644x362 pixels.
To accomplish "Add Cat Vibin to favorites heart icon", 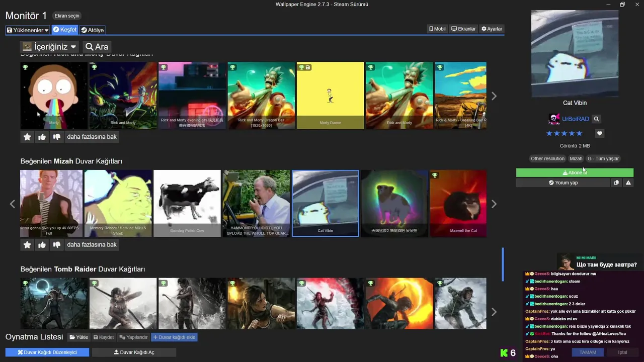I will click(x=599, y=133).
